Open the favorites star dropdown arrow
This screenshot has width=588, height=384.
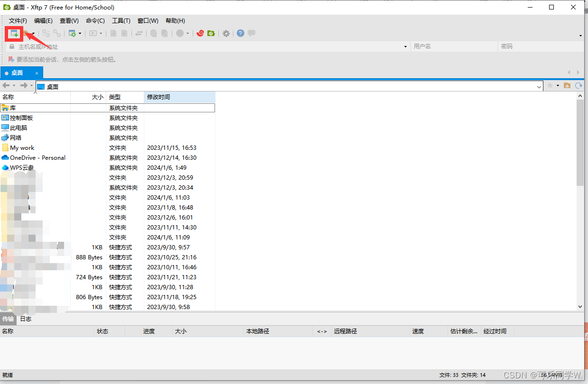click(558, 86)
